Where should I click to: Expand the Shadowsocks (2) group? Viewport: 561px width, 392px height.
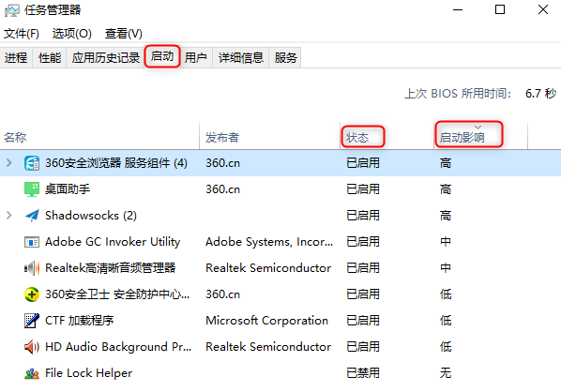(9, 216)
